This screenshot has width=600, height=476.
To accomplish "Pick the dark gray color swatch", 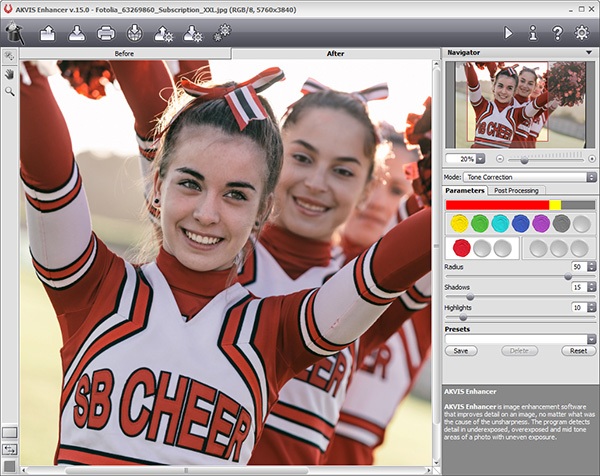I will tap(561, 223).
